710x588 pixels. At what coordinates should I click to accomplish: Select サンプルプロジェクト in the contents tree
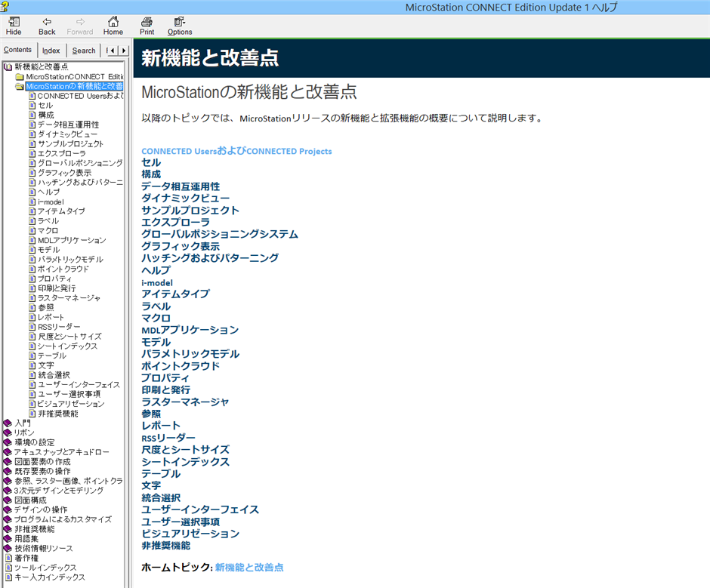(71, 144)
